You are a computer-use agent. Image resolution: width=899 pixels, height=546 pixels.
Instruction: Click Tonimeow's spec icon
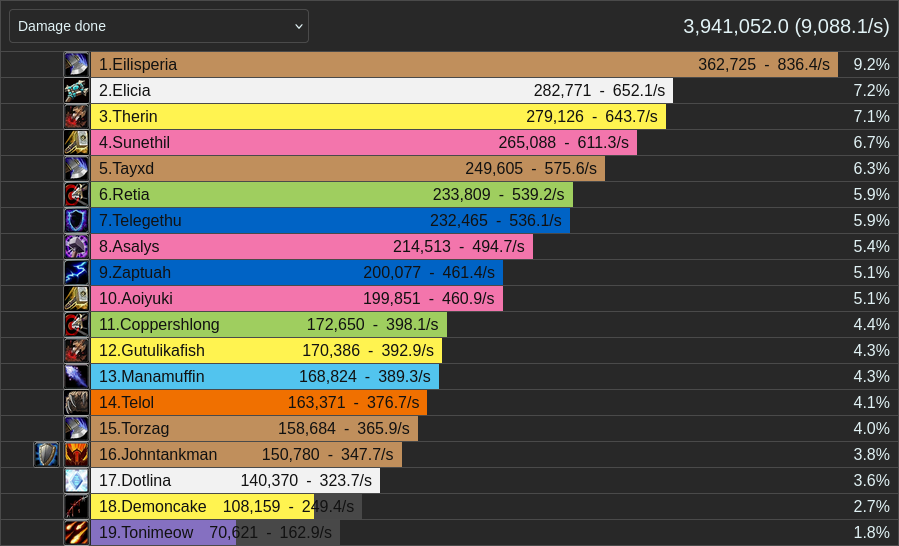pos(76,532)
